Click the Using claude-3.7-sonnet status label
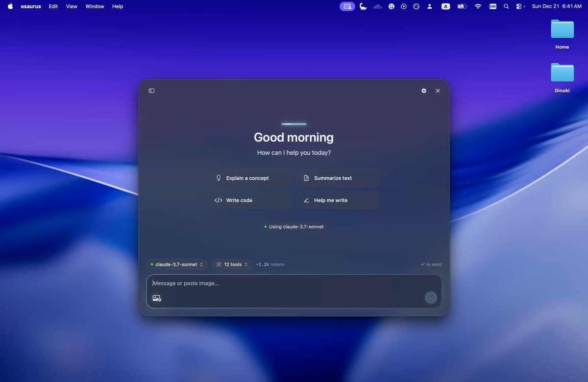 pyautogui.click(x=294, y=227)
